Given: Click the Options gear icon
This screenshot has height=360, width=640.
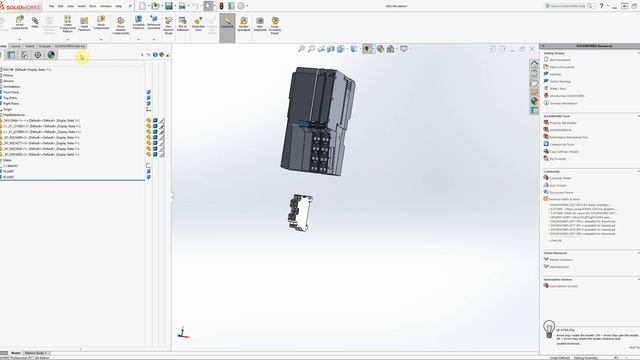Looking at the screenshot, I should (241, 6).
